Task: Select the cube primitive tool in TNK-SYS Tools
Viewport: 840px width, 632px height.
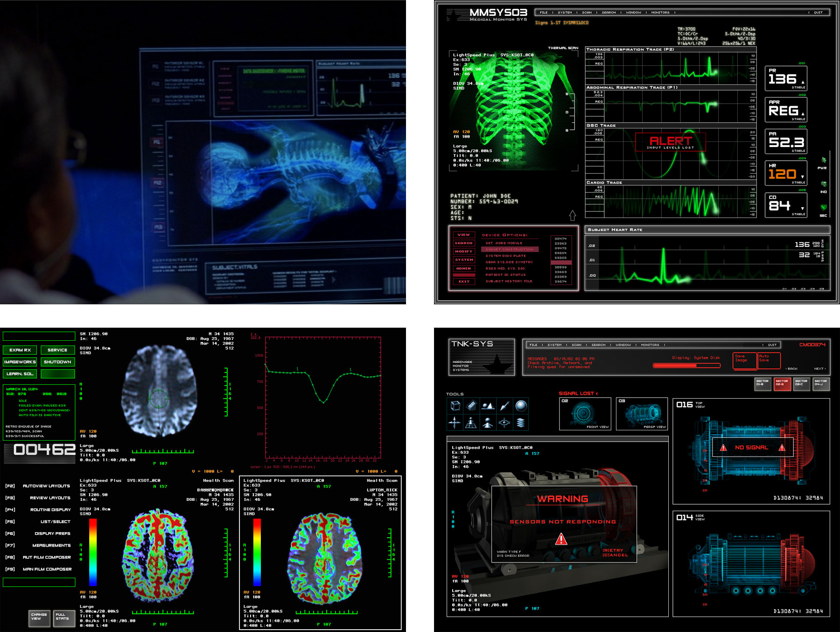Action: 455,406
